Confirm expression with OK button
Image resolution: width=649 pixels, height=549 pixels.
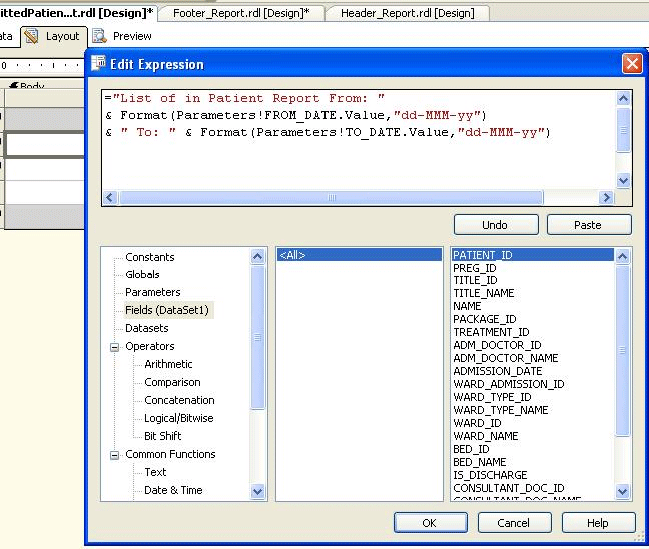point(430,522)
